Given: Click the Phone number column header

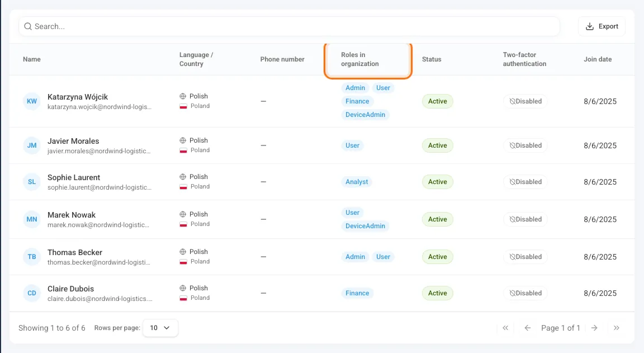Looking at the screenshot, I should coord(282,59).
